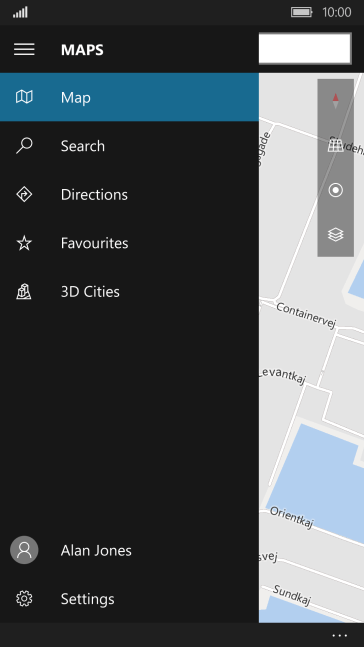Expand the three-dots more options
Viewport: 364px width, 647px height.
tap(340, 635)
